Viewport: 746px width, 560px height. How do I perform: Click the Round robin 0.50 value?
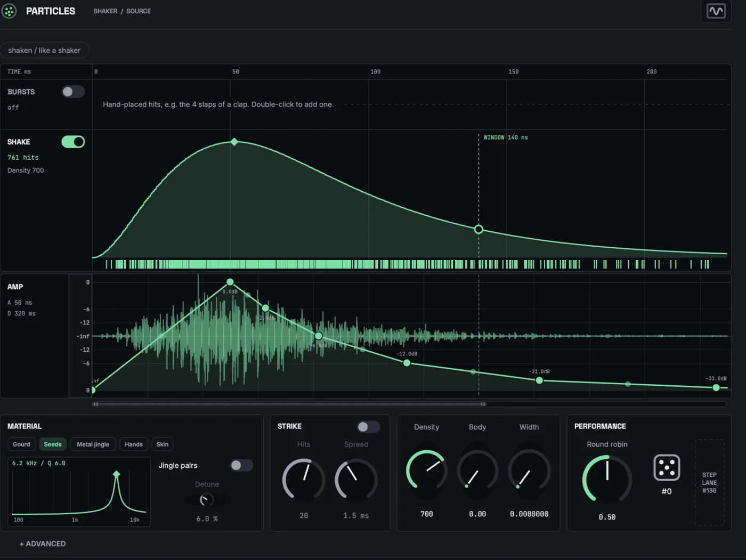[x=607, y=517]
